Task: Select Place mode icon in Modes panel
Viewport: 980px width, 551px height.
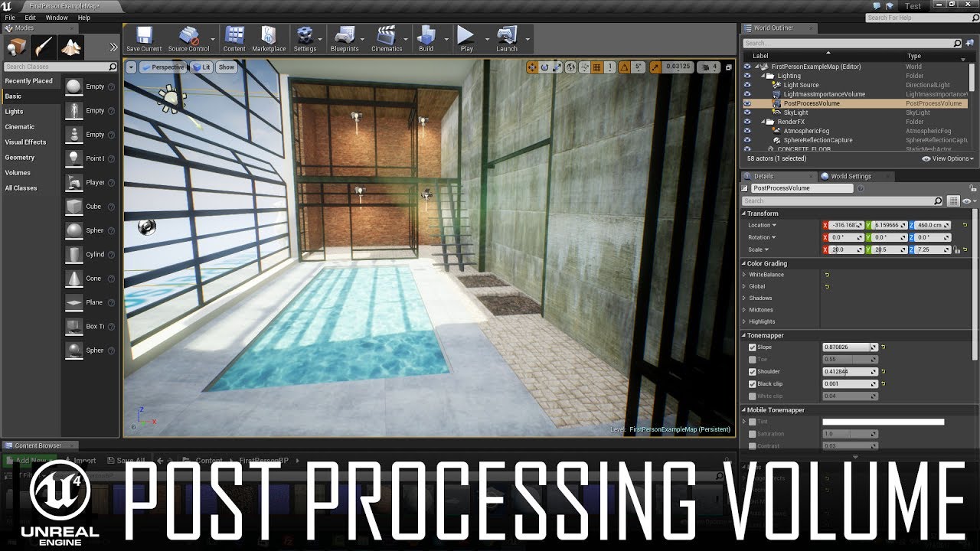Action: pyautogui.click(x=16, y=47)
